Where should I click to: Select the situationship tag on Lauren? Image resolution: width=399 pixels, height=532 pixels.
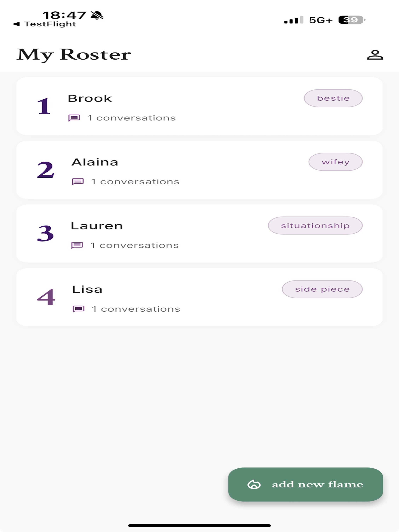point(315,226)
